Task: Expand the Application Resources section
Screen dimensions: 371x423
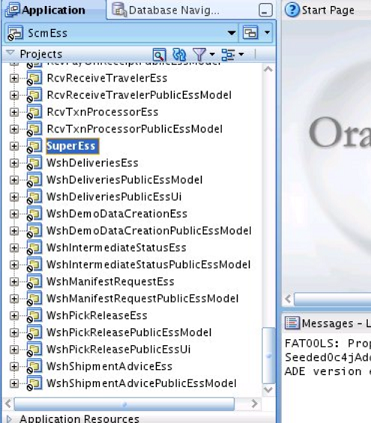Action: click(9, 419)
